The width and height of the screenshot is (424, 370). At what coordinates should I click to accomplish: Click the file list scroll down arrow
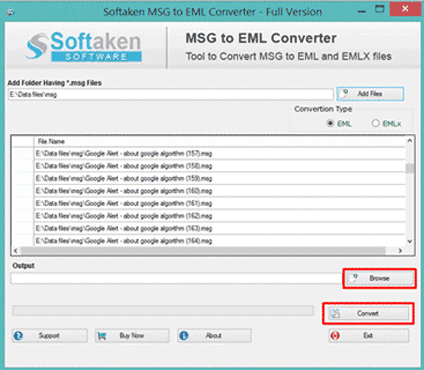pyautogui.click(x=410, y=241)
